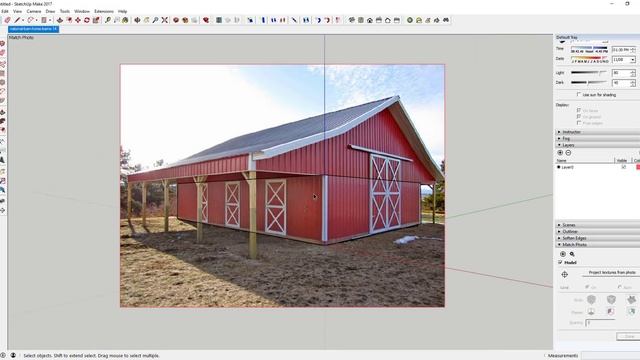Viewport: 640px width, 360px height.
Task: Toggle the Grid Auto checkbox
Action: click(x=620, y=287)
